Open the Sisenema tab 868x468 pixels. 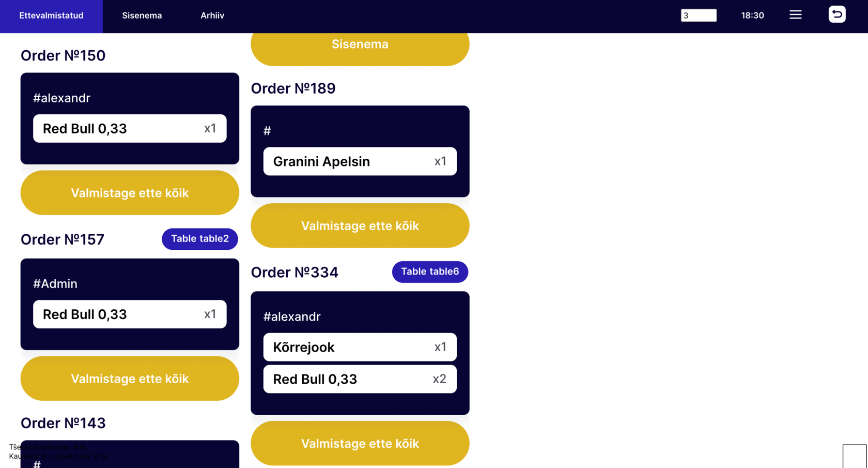pyautogui.click(x=142, y=16)
